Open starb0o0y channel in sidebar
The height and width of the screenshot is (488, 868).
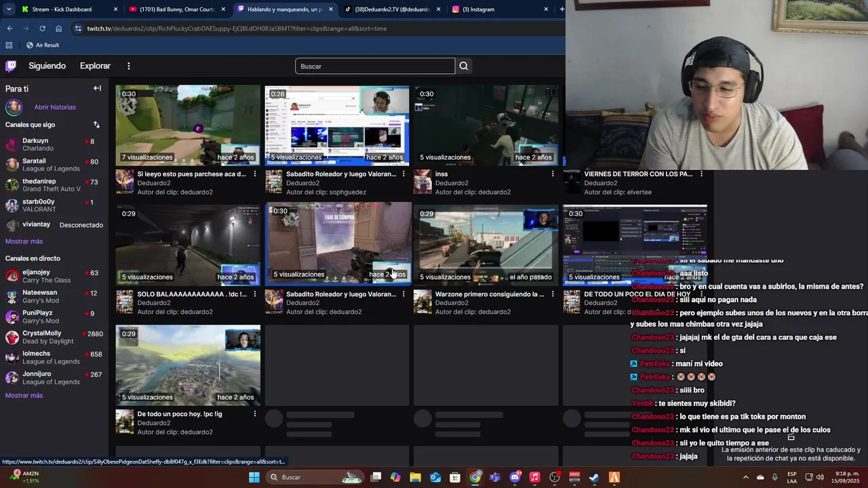(x=54, y=205)
